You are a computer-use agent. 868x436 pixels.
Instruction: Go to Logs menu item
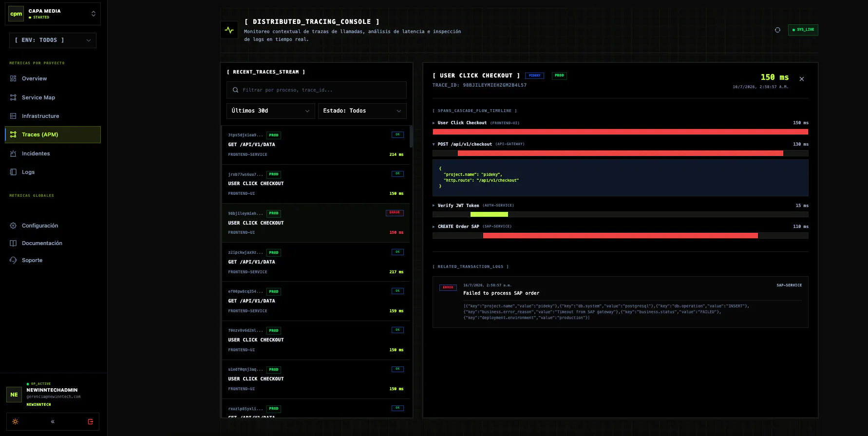pyautogui.click(x=53, y=172)
